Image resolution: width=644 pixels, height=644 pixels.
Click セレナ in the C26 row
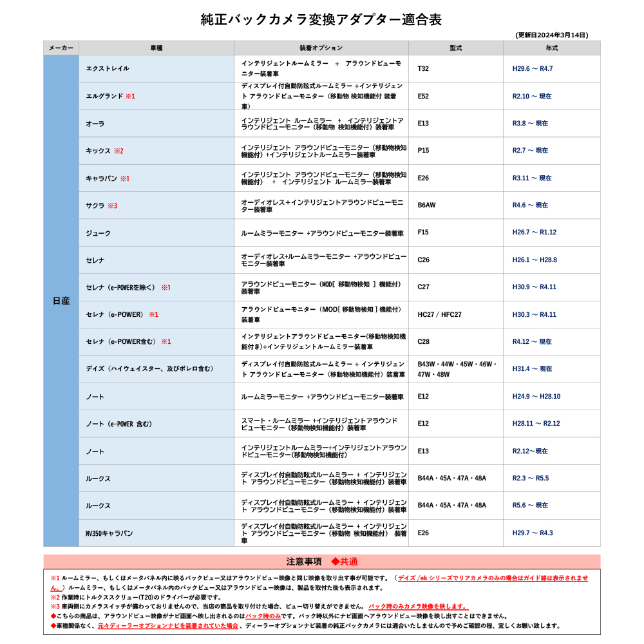click(x=95, y=260)
